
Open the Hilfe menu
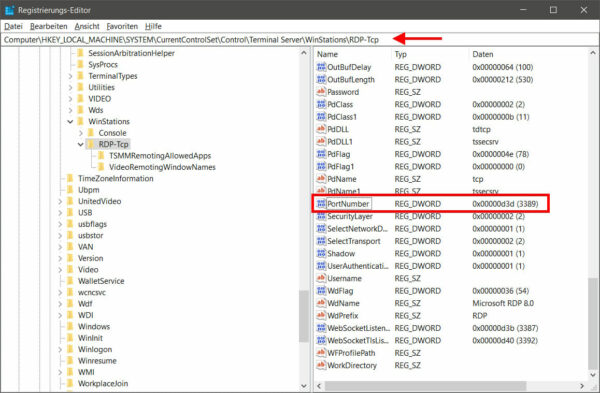(x=153, y=26)
